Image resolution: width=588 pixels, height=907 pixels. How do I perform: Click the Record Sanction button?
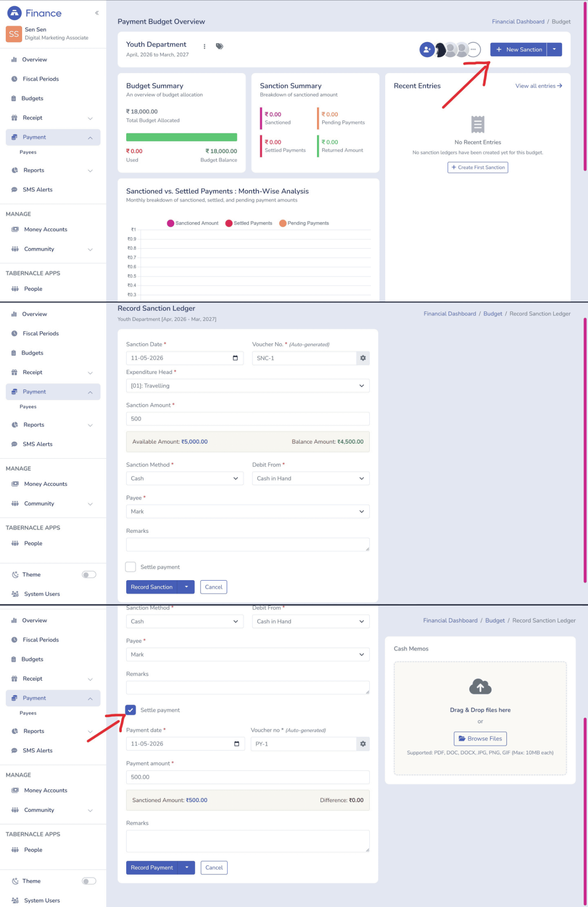152,587
